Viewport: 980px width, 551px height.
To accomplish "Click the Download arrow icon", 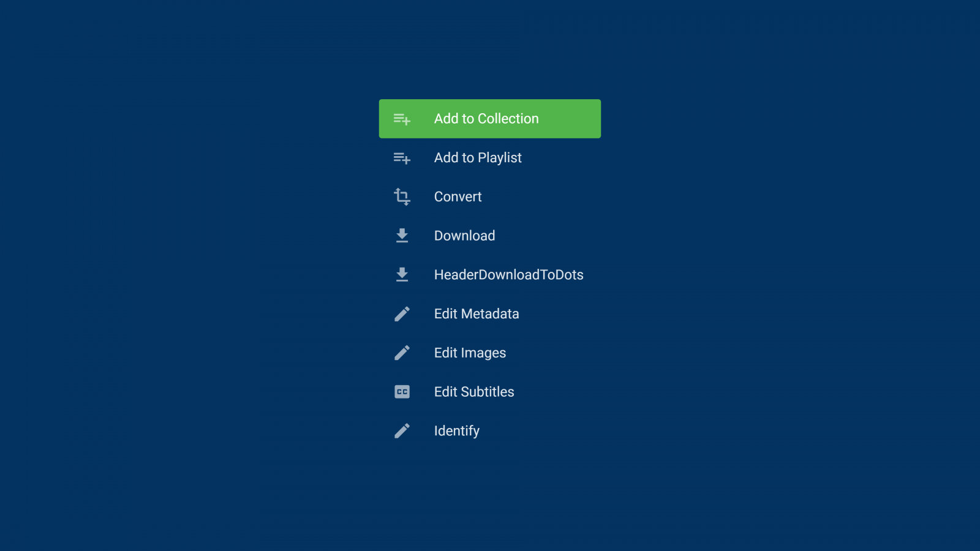I will pos(402,236).
